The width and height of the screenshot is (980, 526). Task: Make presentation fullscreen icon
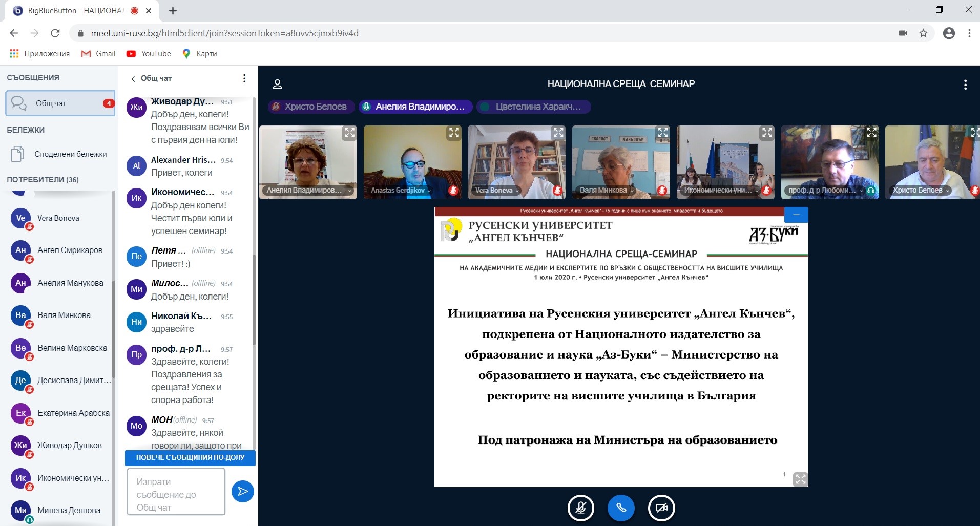click(800, 479)
